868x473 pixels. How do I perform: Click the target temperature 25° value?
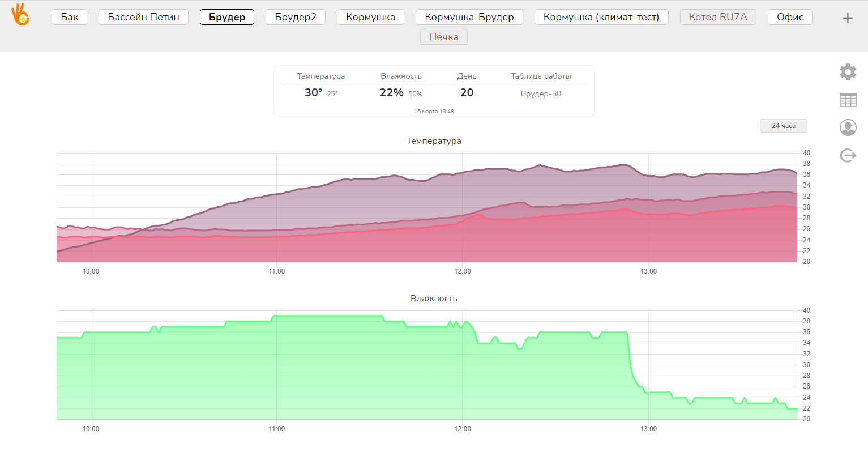click(332, 94)
